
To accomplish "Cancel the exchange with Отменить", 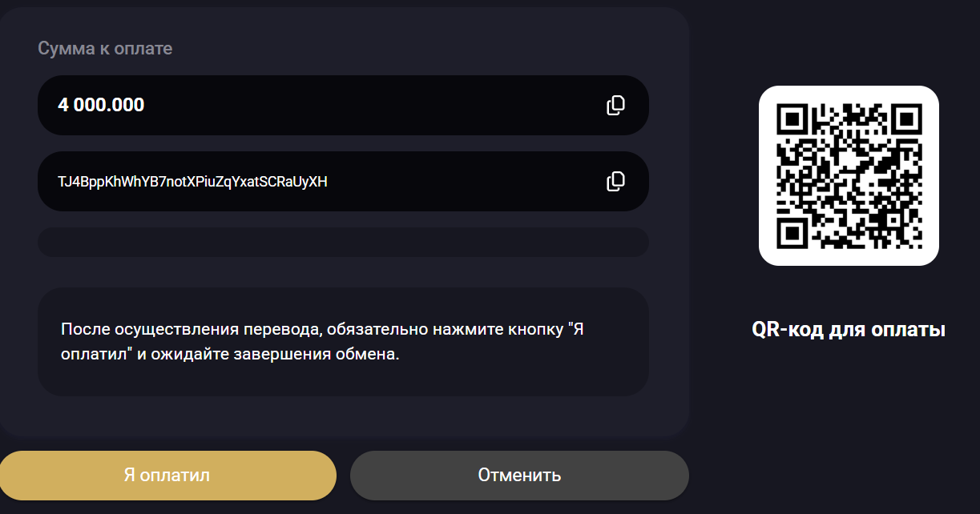I will coord(518,475).
